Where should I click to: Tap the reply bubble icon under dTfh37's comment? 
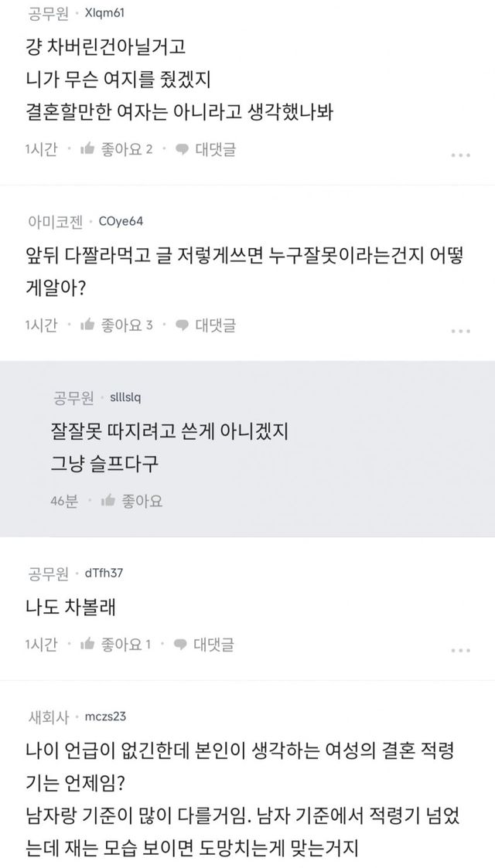tap(183, 644)
